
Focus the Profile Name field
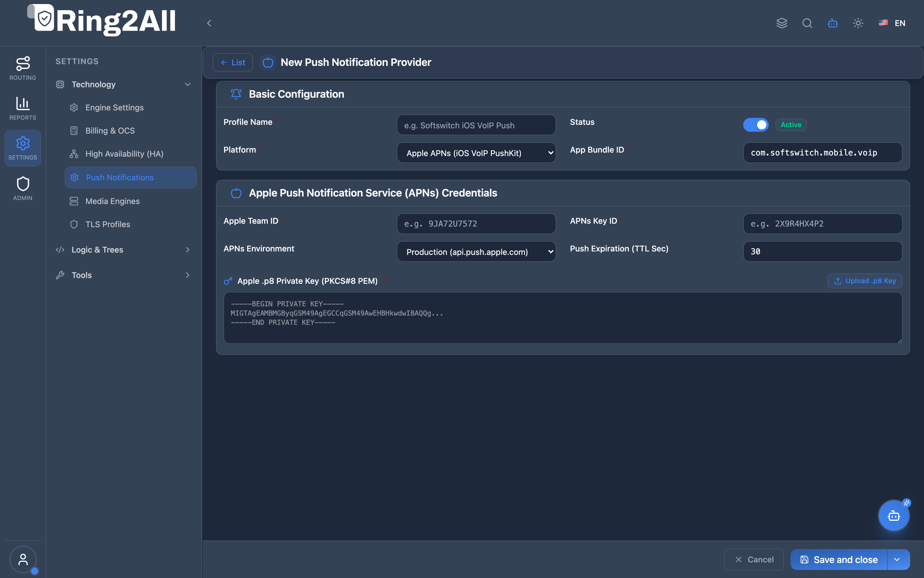476,125
